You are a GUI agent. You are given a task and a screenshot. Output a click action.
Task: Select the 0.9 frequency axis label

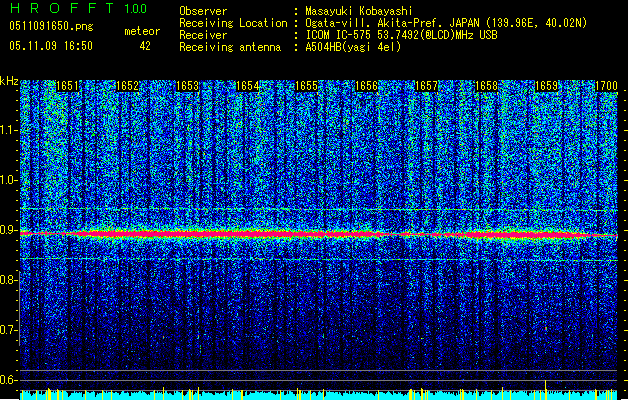pos(8,230)
